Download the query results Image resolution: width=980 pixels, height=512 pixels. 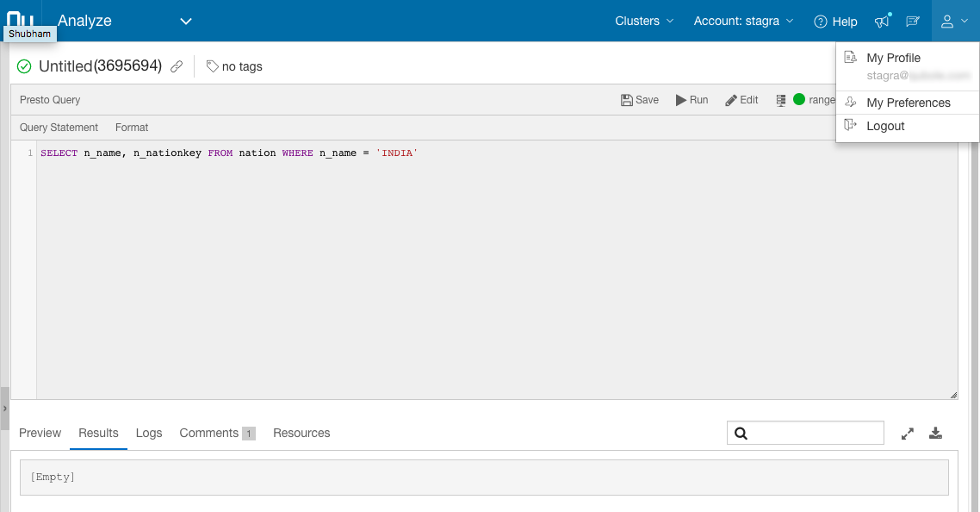[x=935, y=433]
